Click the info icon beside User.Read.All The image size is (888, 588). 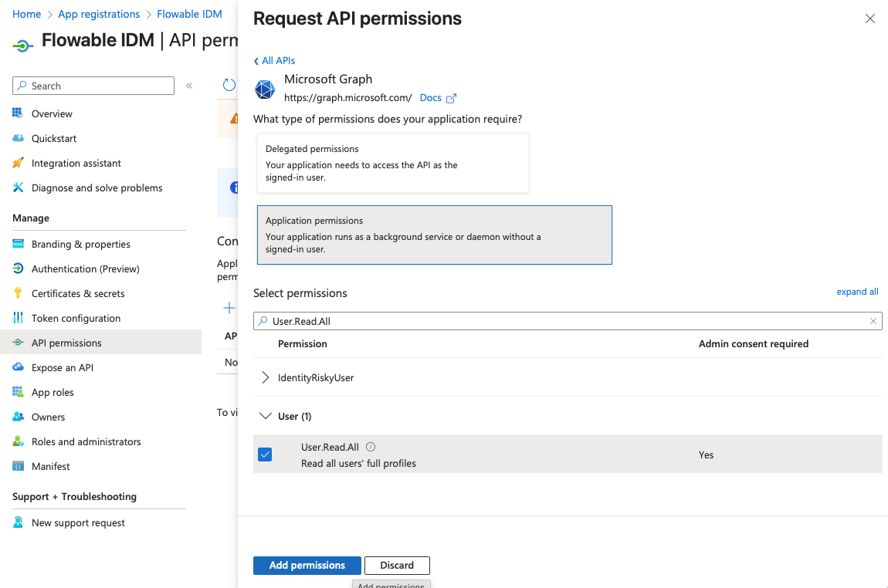[x=371, y=447]
